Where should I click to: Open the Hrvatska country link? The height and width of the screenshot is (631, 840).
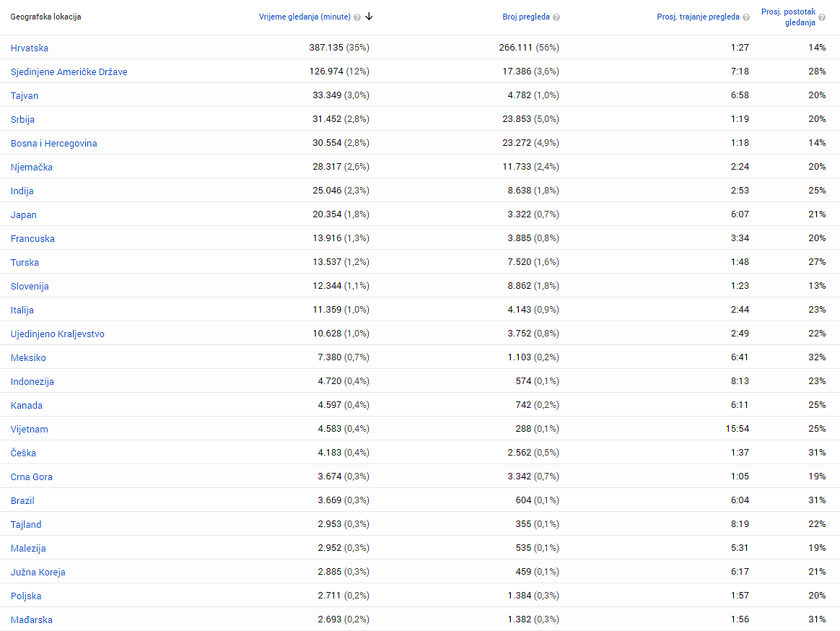click(x=30, y=48)
